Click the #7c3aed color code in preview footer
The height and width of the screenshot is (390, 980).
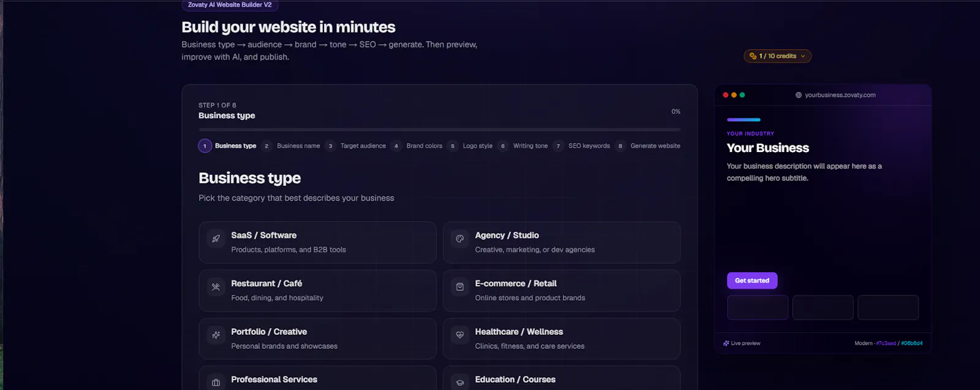886,343
